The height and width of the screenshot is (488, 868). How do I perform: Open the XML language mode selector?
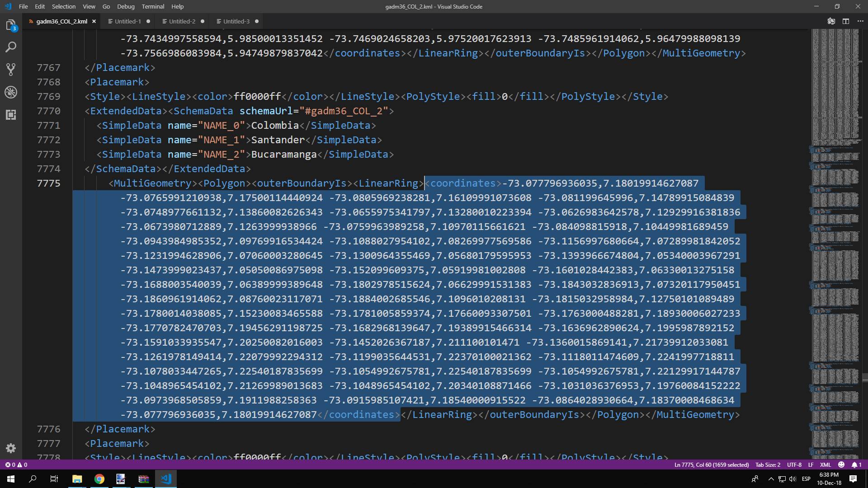pos(825,465)
